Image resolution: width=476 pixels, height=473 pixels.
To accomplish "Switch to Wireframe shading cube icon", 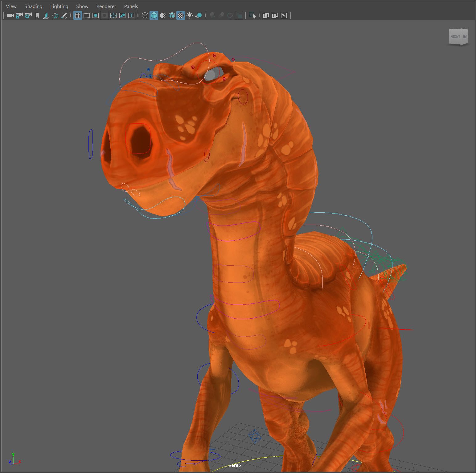I will [x=145, y=15].
